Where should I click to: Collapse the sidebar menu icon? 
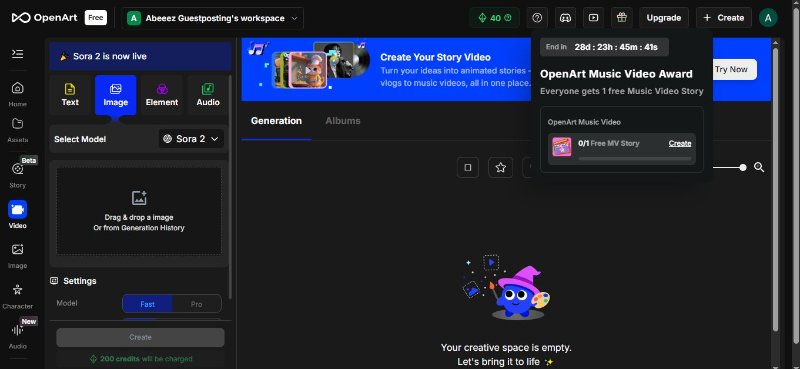pyautogui.click(x=17, y=54)
